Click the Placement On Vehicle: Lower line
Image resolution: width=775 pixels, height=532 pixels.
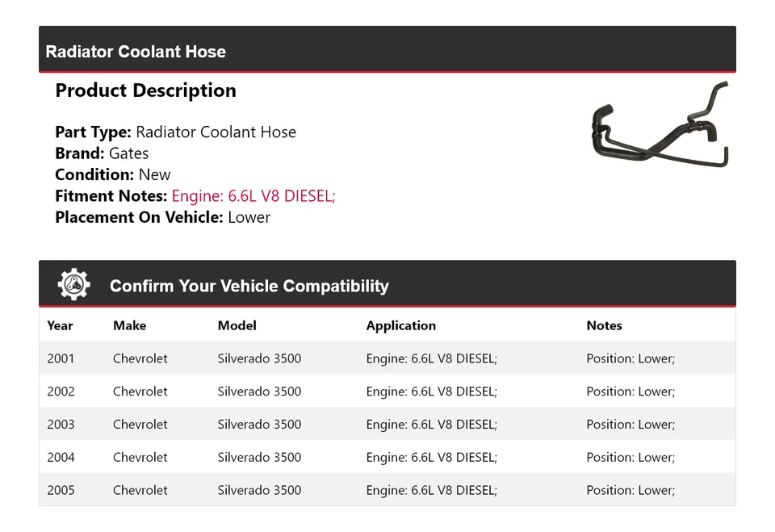pyautogui.click(x=162, y=217)
